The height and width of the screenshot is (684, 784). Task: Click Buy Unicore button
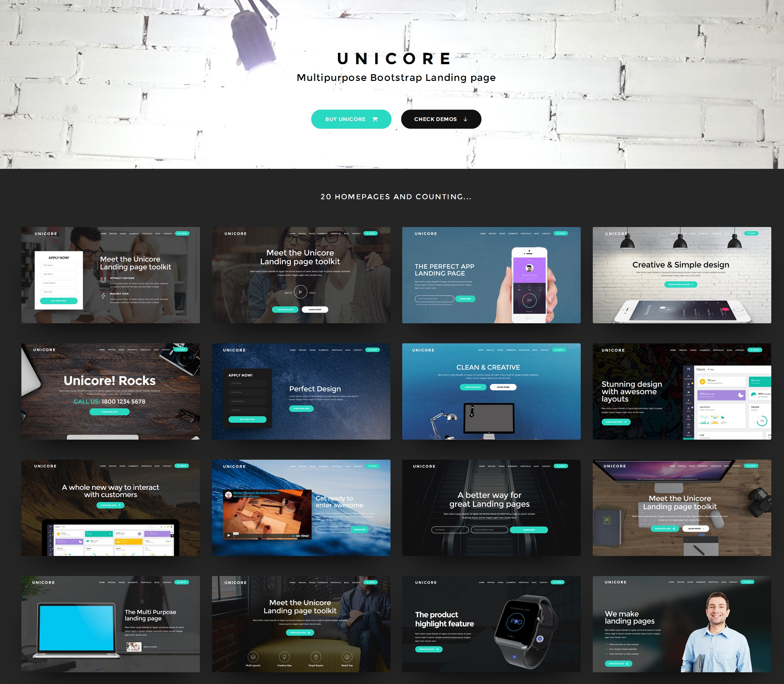click(x=347, y=119)
